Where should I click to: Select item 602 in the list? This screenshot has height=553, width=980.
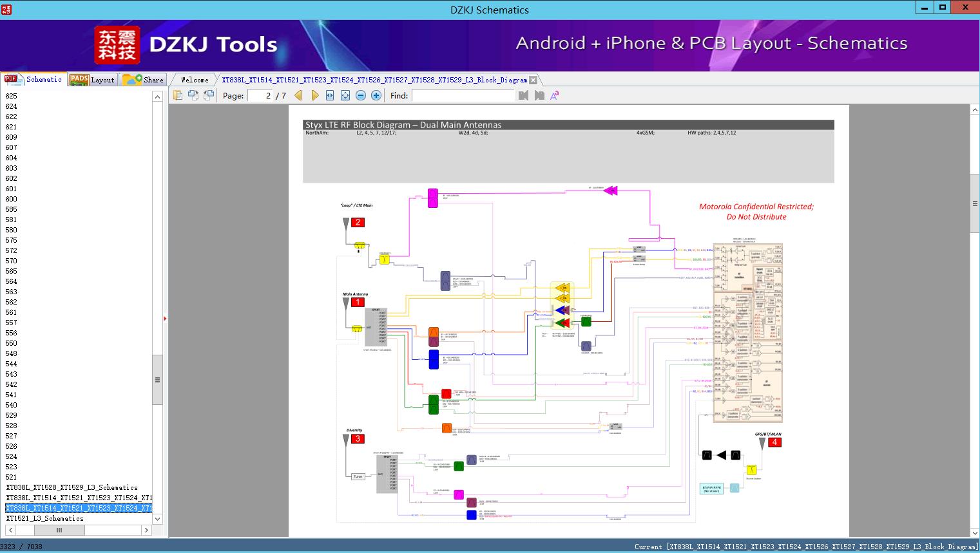click(x=12, y=178)
